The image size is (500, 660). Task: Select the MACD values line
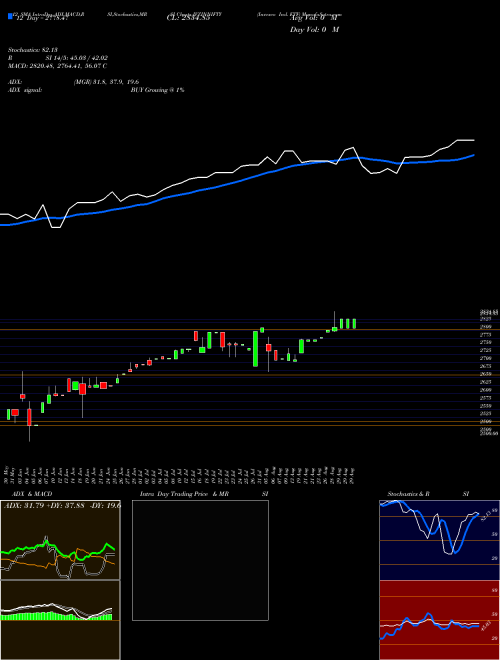[x=57, y=66]
